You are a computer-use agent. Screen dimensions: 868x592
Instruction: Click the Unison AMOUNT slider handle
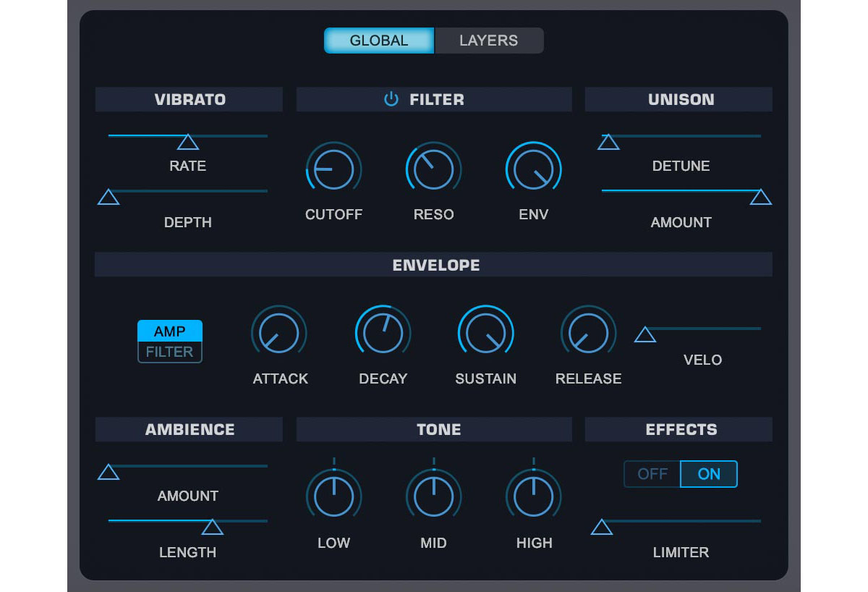[x=761, y=197]
